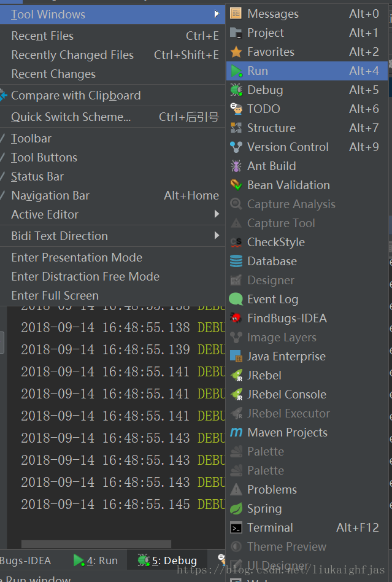Click the Problems warning triangle icon
The width and height of the screenshot is (392, 582).
[236, 489]
